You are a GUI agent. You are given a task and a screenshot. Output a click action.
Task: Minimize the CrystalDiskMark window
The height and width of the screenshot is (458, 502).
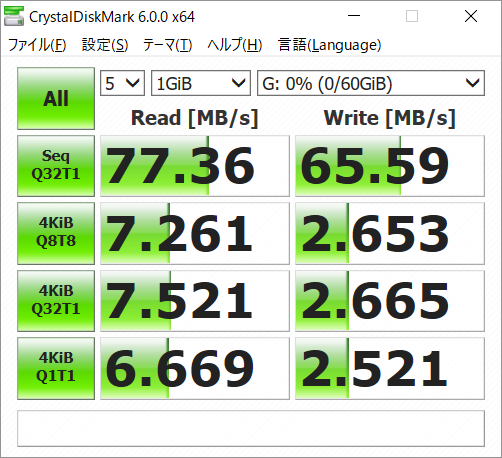click(x=354, y=16)
